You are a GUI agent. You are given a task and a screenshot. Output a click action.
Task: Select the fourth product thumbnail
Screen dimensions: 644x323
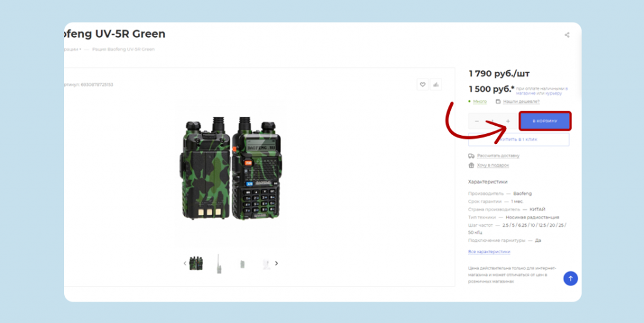point(266,263)
